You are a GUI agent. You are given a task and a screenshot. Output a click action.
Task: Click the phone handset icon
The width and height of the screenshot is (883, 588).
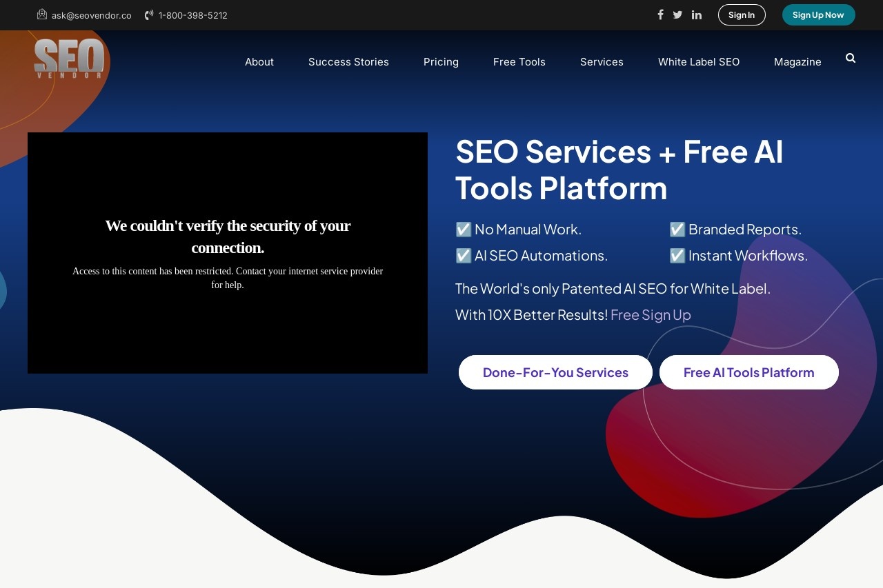(149, 14)
